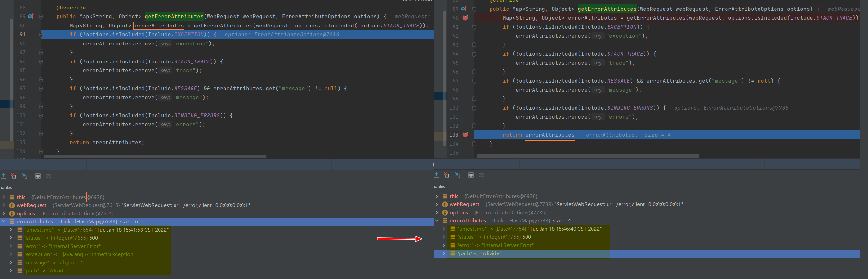Click Run to Cursor in left debugger toolbar

(x=25, y=176)
